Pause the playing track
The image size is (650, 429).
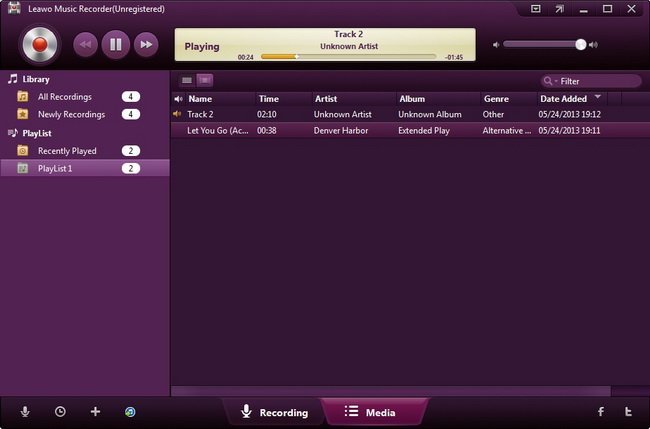(116, 44)
